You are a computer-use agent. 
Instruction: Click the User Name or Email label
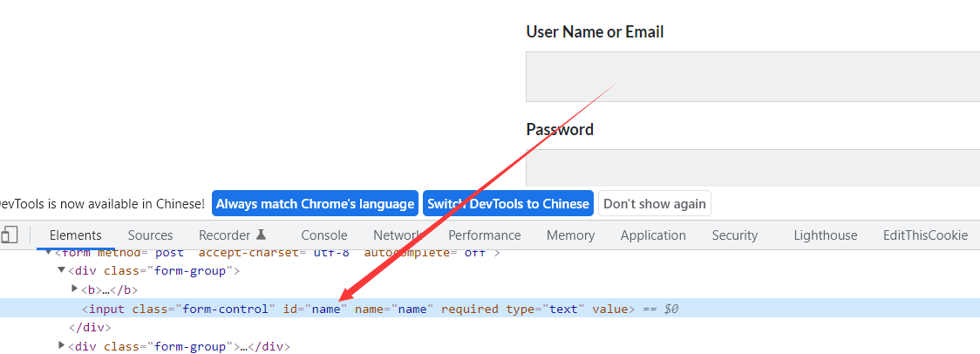pyautogui.click(x=595, y=31)
